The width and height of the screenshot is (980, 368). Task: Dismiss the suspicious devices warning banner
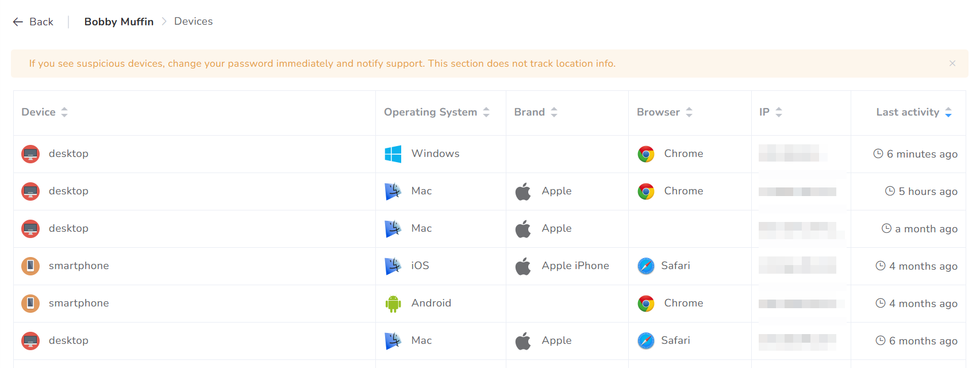(952, 63)
